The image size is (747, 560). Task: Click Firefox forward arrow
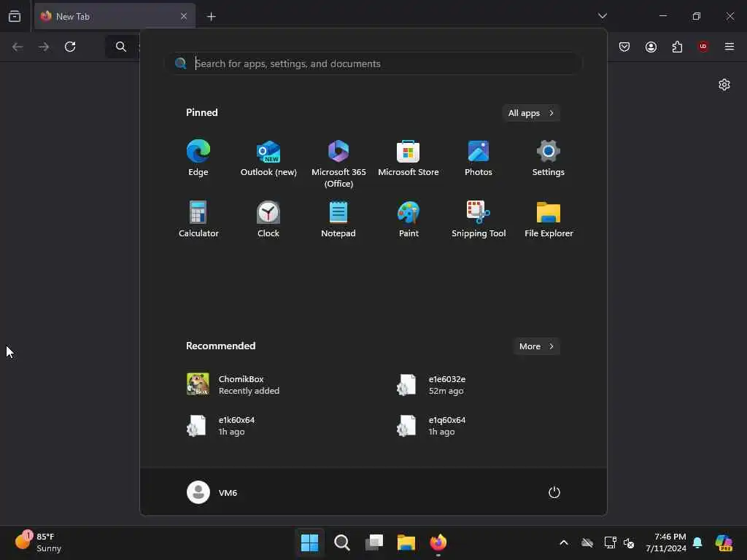point(44,47)
